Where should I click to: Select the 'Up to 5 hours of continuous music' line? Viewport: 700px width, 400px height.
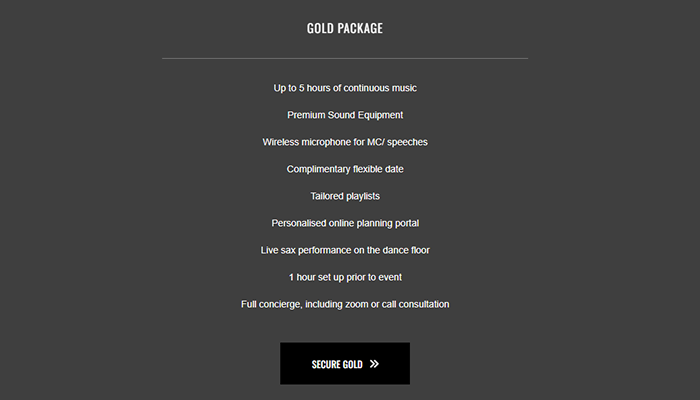[345, 88]
